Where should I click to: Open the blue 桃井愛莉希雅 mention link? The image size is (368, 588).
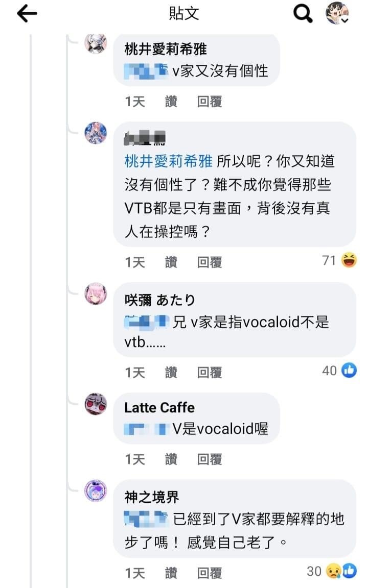coord(169,161)
